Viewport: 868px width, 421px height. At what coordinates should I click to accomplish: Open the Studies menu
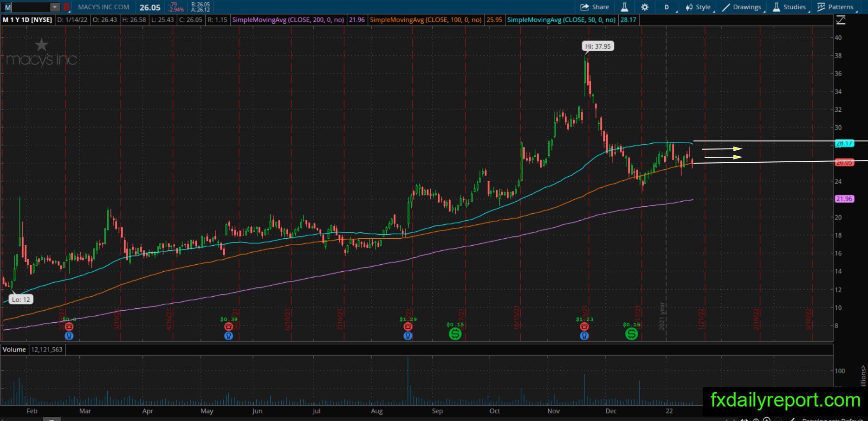point(790,7)
